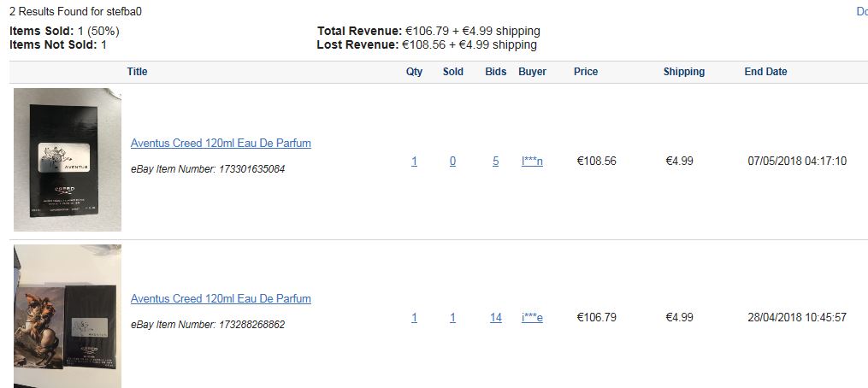
Task: Sort by Bids column header
Action: [495, 72]
